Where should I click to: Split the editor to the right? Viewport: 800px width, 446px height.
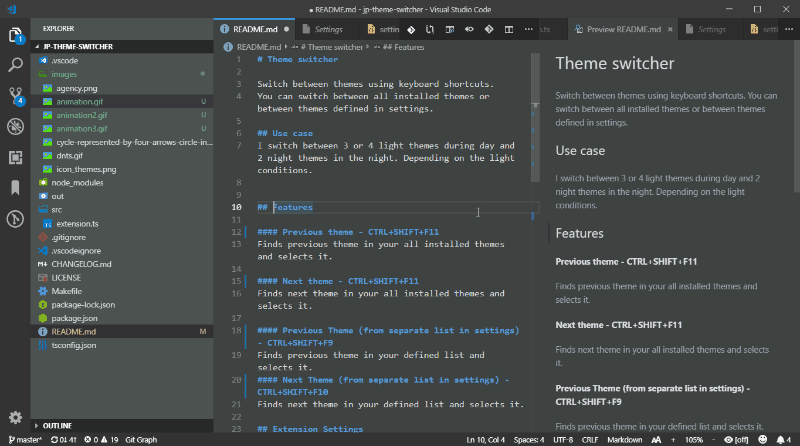(x=509, y=30)
